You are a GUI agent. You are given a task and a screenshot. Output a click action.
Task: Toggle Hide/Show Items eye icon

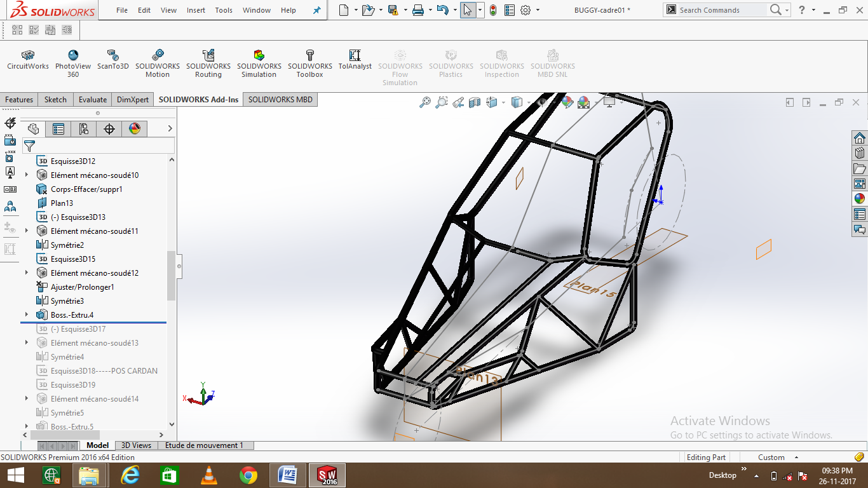tap(543, 102)
